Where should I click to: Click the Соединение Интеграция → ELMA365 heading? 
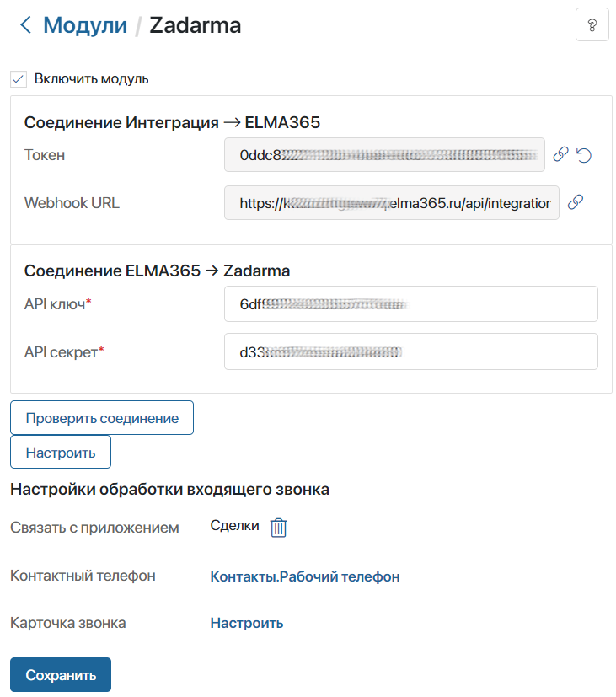pos(172,122)
